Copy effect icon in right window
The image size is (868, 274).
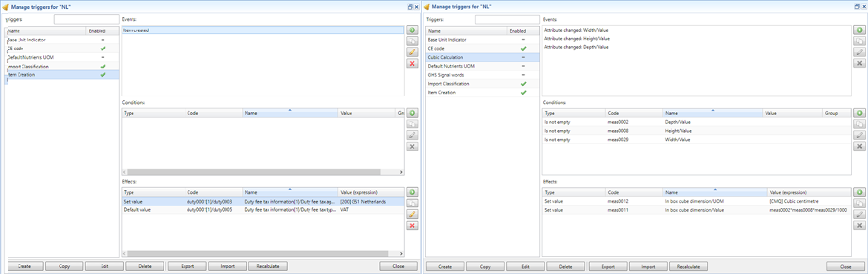coord(859,203)
